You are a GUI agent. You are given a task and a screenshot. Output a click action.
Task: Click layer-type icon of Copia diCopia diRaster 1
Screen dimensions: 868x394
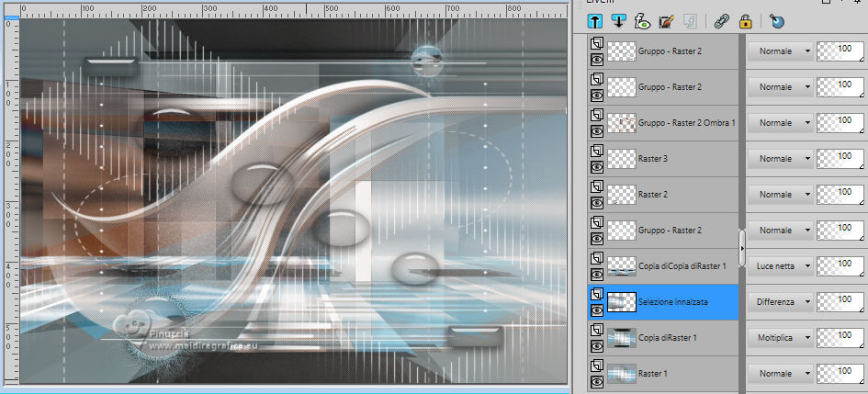pyautogui.click(x=597, y=258)
